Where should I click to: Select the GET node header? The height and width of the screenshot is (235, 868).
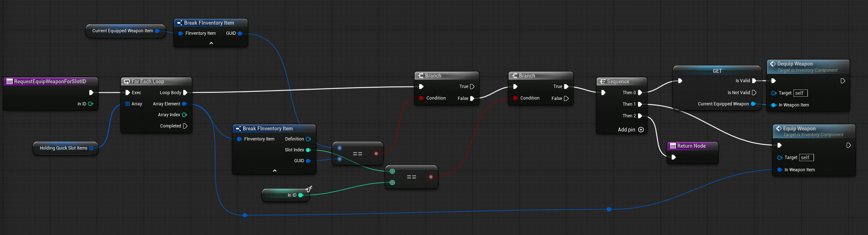[x=717, y=71]
